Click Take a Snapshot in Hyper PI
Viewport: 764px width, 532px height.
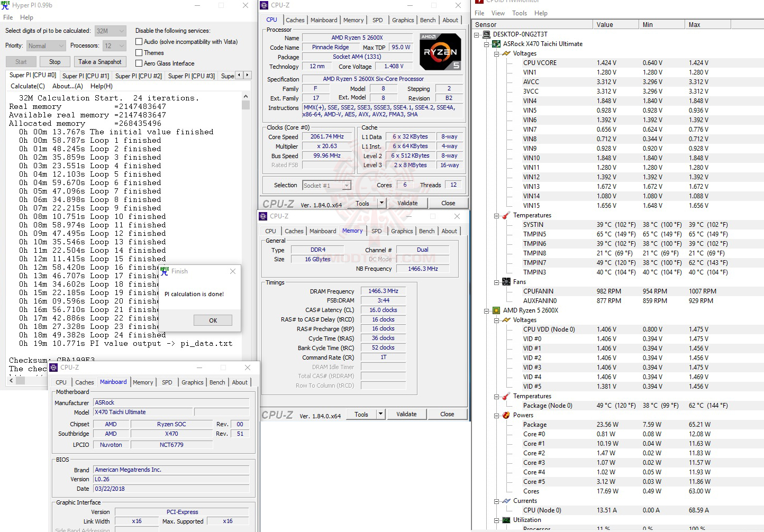pyautogui.click(x=100, y=62)
